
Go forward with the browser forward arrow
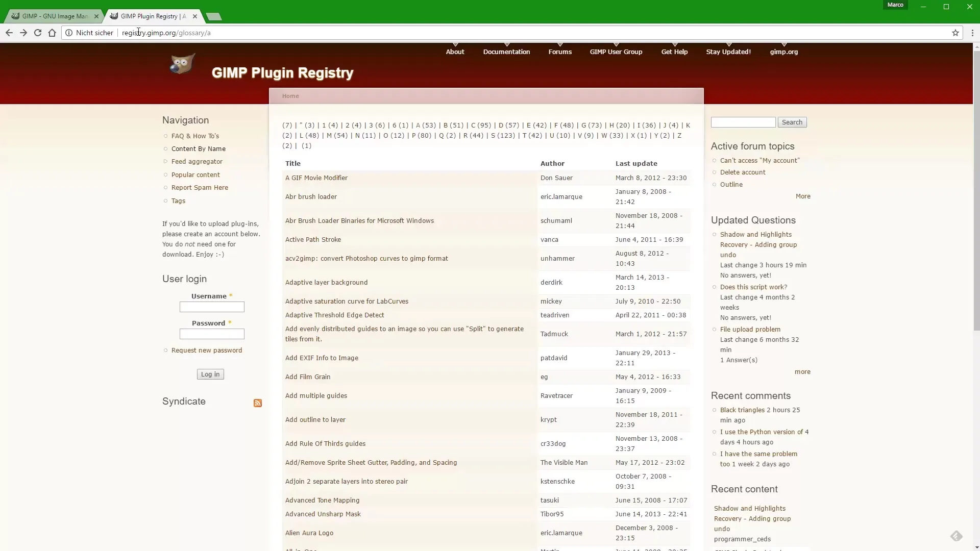(x=23, y=33)
